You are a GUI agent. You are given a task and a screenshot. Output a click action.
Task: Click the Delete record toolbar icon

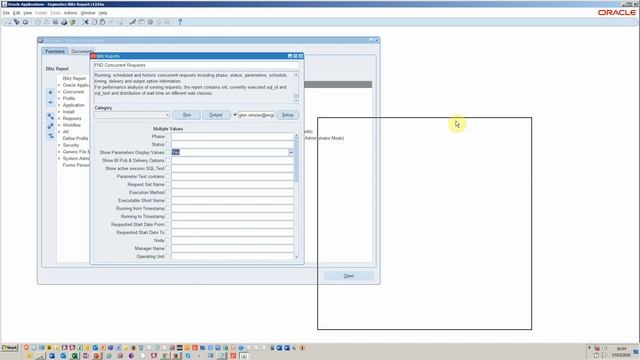pyautogui.click(x=120, y=22)
